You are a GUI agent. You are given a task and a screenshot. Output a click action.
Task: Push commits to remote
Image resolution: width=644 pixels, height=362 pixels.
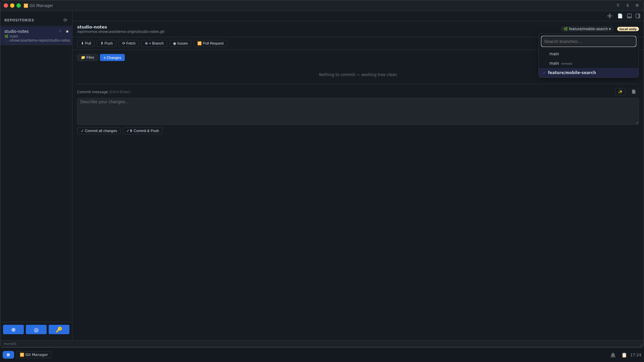(107, 43)
